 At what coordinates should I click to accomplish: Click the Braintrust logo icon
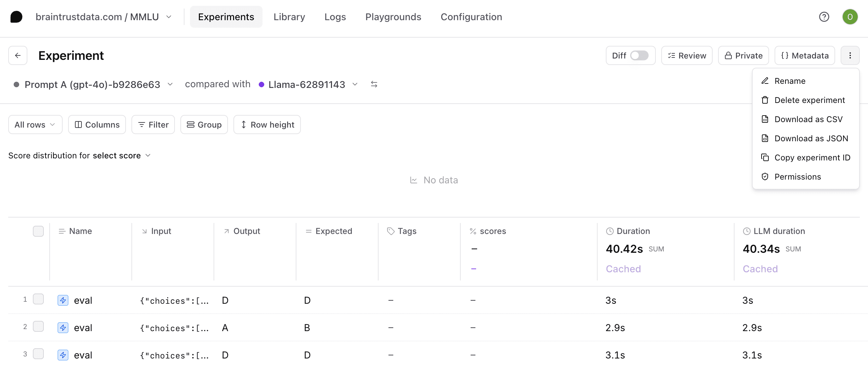click(16, 17)
